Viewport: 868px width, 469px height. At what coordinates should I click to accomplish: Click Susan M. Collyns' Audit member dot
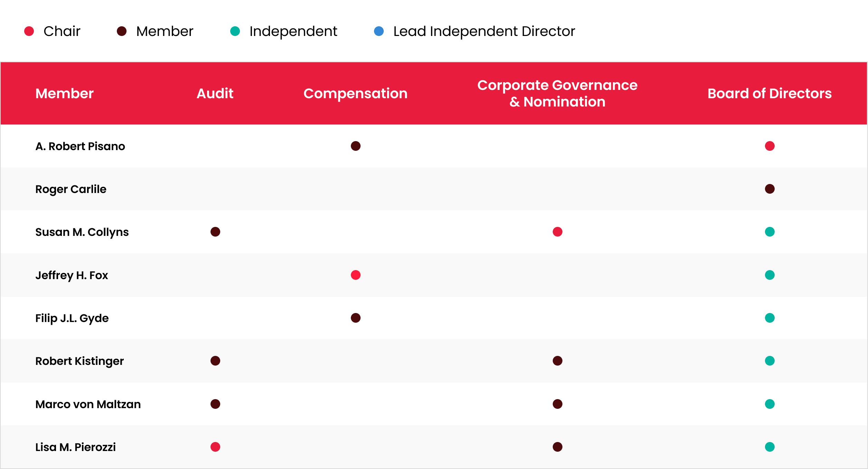tap(215, 232)
